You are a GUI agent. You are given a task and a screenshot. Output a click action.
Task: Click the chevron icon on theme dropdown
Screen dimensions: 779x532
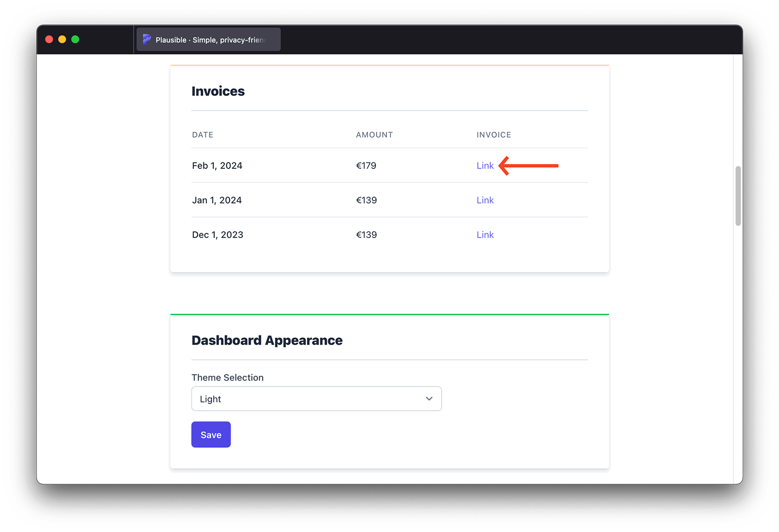[x=429, y=398]
